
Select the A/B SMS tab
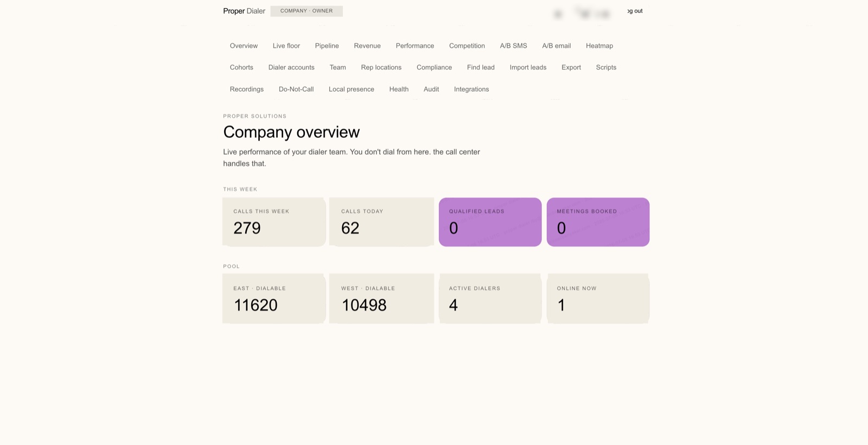(513, 46)
